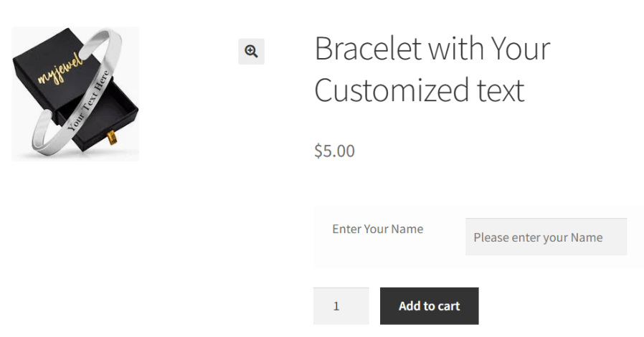Click the 'Enter Your Name' label

coord(377,229)
